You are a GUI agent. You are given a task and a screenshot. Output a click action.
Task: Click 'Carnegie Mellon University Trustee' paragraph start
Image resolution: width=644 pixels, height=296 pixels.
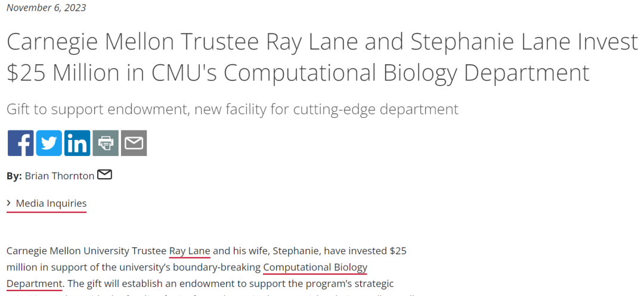click(x=86, y=251)
